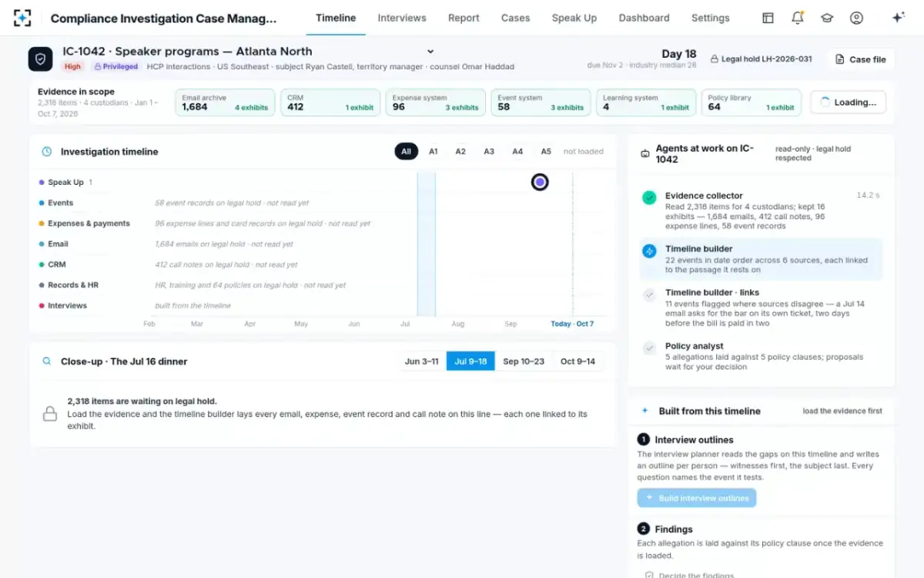Click the app logo in the top-left corner
924x578 pixels.
[23, 18]
